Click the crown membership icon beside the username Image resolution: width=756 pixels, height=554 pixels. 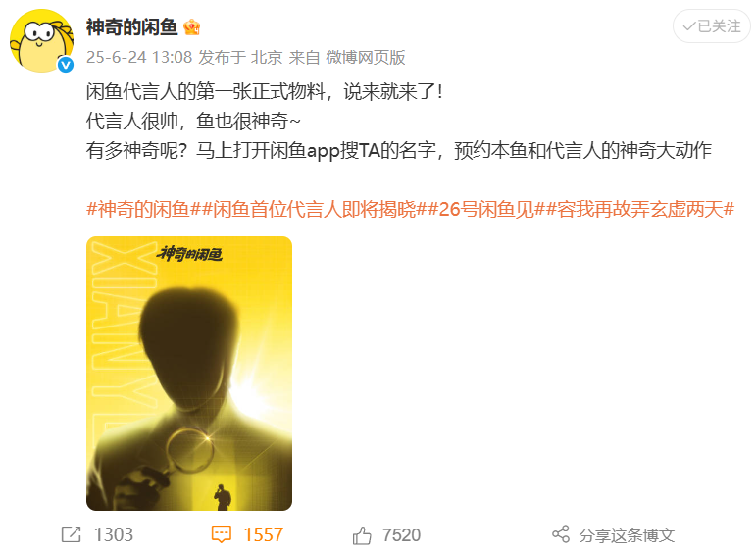pyautogui.click(x=192, y=27)
